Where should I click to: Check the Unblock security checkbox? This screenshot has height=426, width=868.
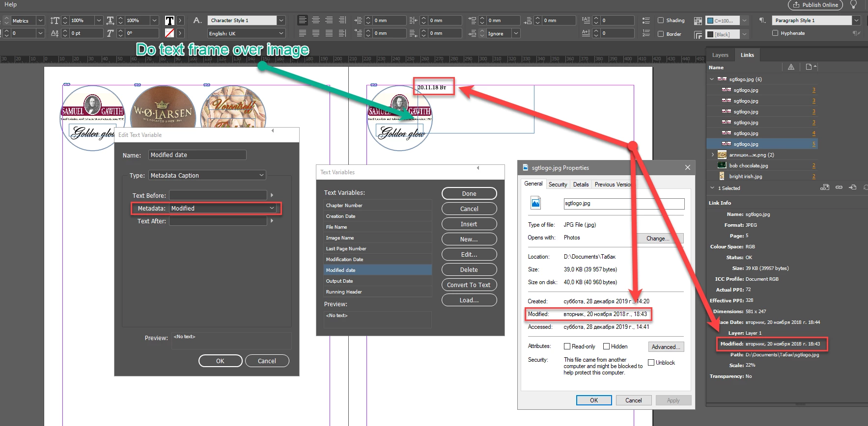651,363
